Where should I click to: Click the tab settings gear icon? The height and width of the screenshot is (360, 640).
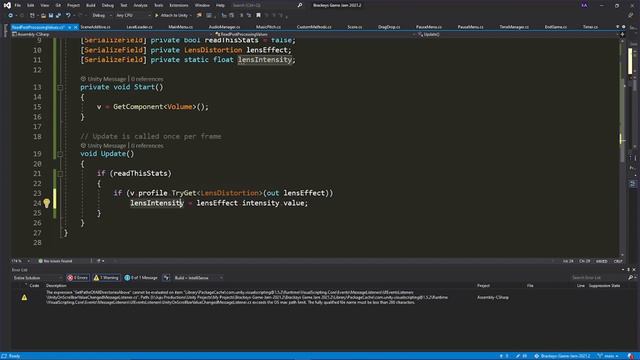coord(623,27)
